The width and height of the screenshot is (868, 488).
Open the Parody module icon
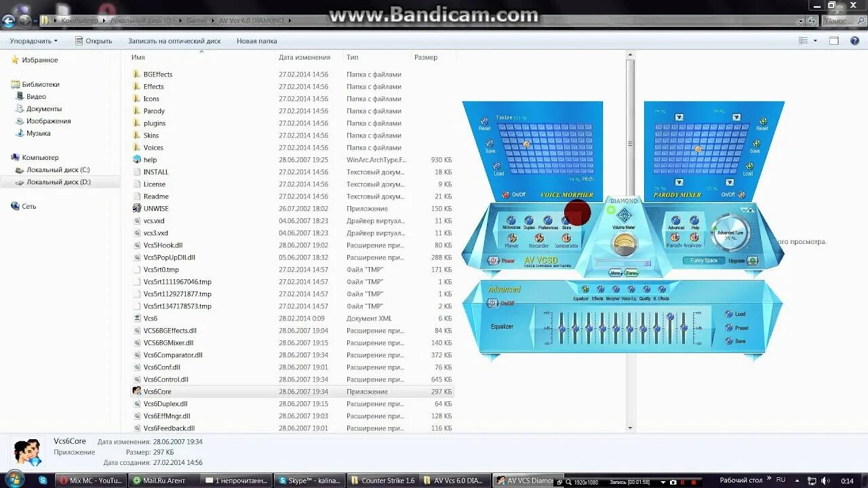point(675,238)
